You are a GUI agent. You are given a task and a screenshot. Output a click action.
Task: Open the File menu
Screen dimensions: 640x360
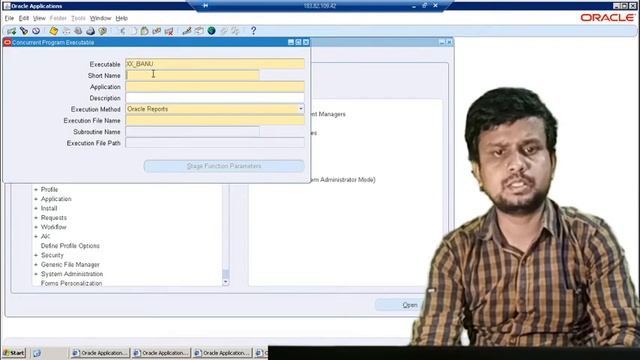(9, 18)
